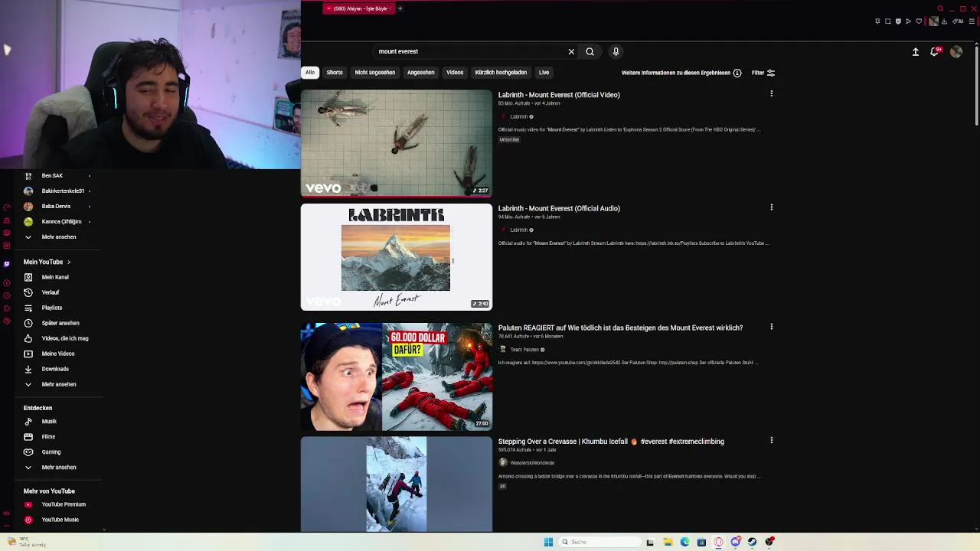Open the YouTube account avatar menu
The image size is (980, 551).
click(x=955, y=51)
